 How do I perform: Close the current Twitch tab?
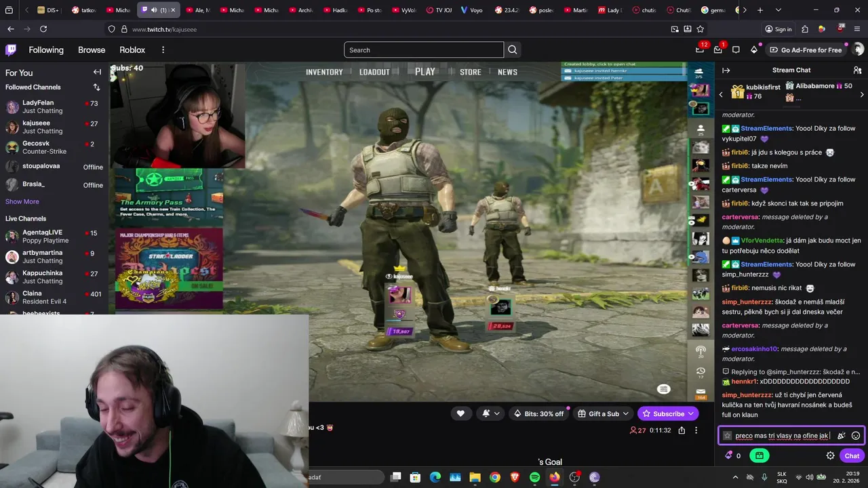click(173, 10)
